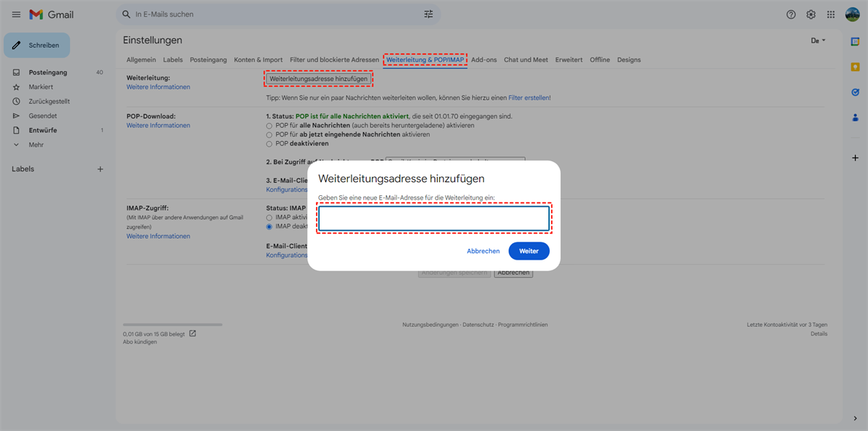The height and width of the screenshot is (431, 868).
Task: Switch to Labels tab
Action: pyautogui.click(x=173, y=60)
